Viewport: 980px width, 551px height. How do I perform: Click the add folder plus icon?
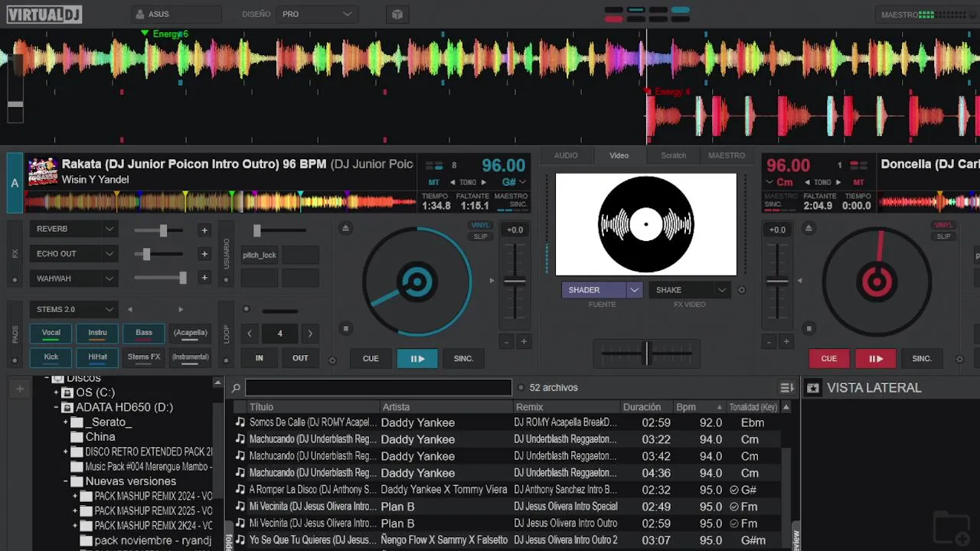coord(20,389)
